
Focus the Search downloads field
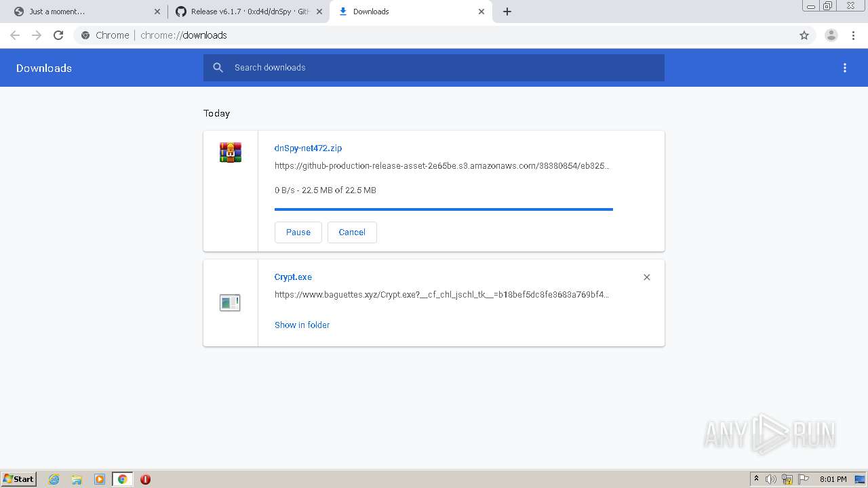click(x=434, y=68)
